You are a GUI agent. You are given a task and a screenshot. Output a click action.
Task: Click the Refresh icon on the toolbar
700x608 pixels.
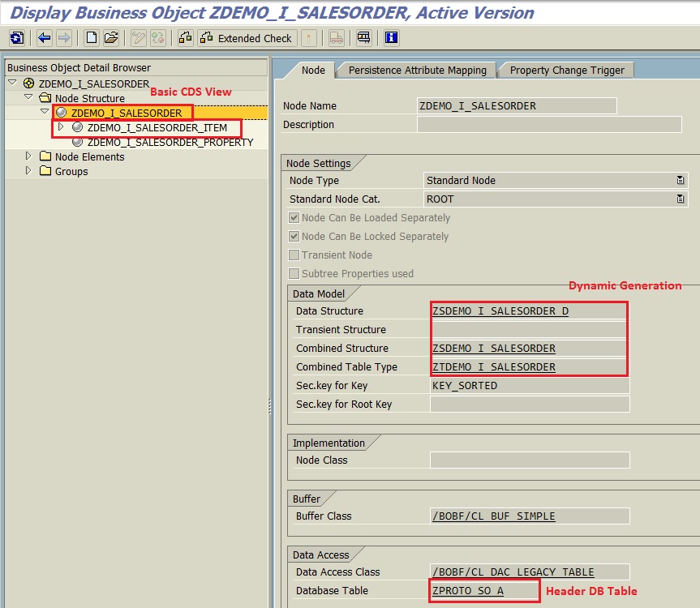point(17,37)
